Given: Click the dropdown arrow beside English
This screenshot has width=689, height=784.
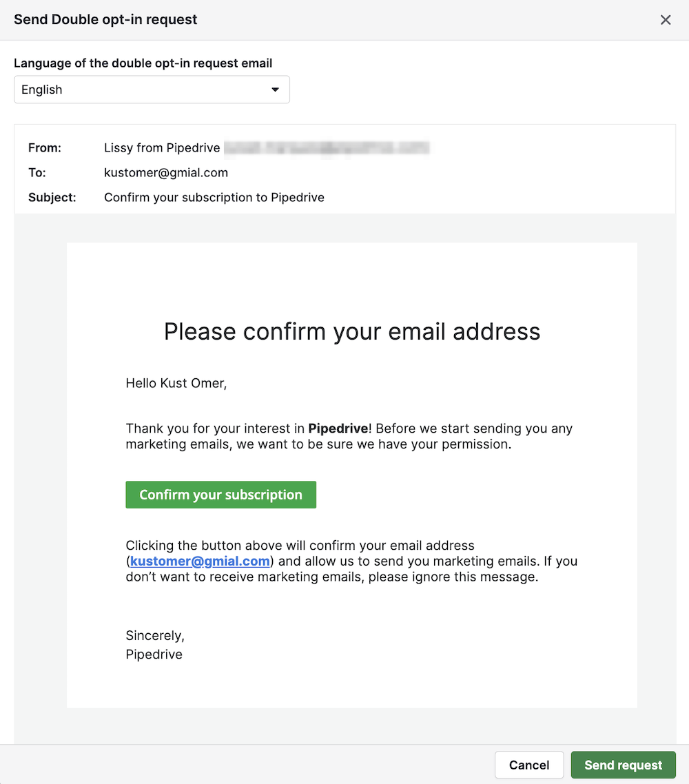Looking at the screenshot, I should coord(275,90).
